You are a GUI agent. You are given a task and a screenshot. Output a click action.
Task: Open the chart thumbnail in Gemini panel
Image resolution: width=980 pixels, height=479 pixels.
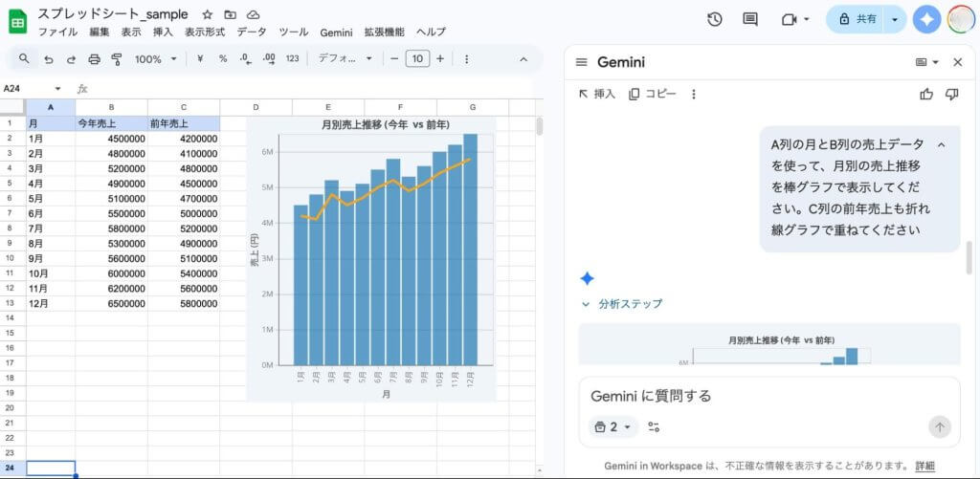pyautogui.click(x=769, y=344)
